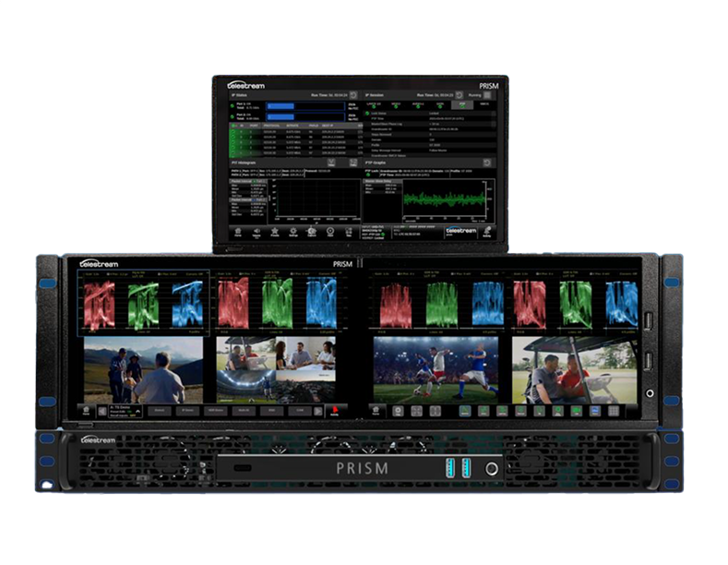Viewport: 728px width, 565px height.
Task: Switch to the NMOS tab in IP Session
Action: click(x=484, y=105)
